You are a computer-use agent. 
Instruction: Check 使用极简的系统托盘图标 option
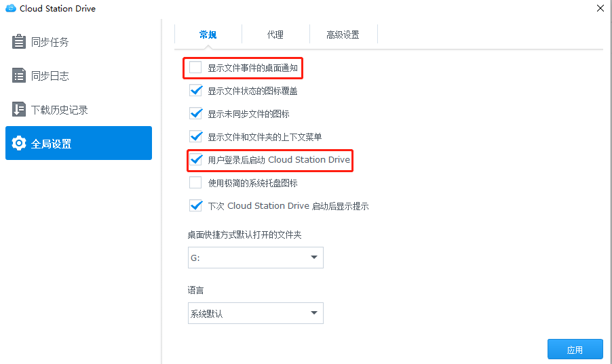pyautogui.click(x=195, y=182)
